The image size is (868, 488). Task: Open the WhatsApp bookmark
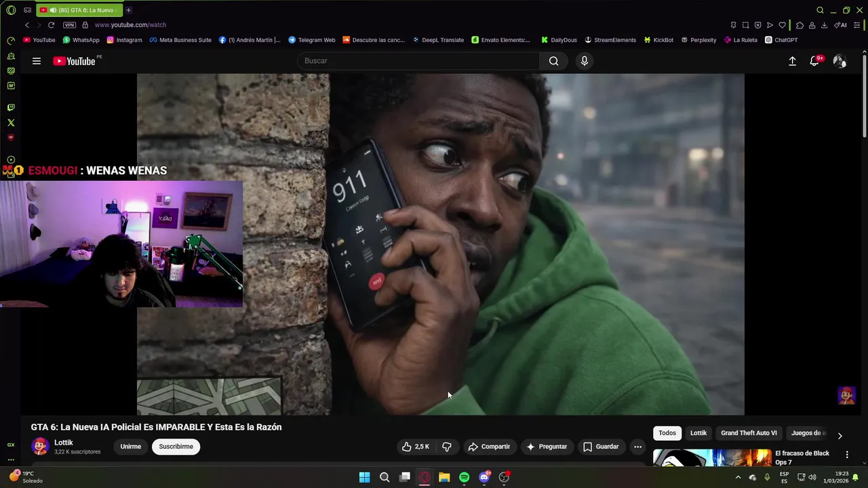click(81, 40)
